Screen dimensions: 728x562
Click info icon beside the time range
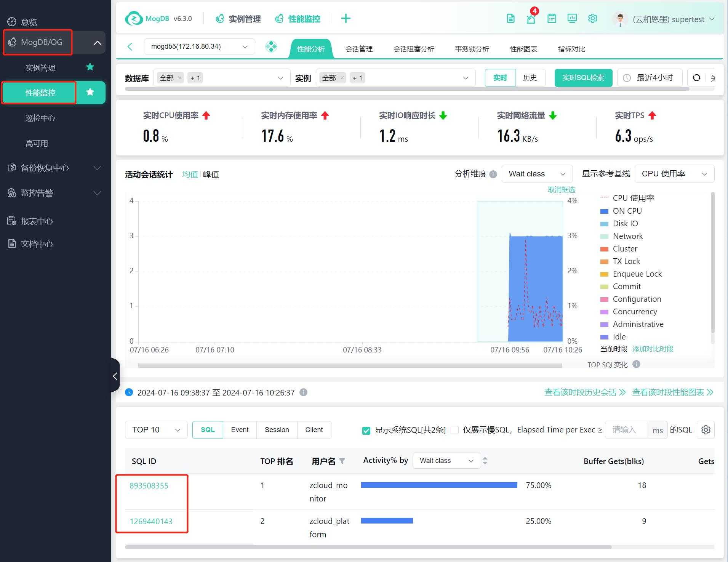(303, 392)
